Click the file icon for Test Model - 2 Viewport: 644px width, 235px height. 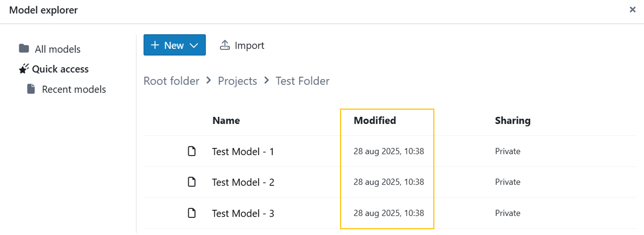pos(192,182)
